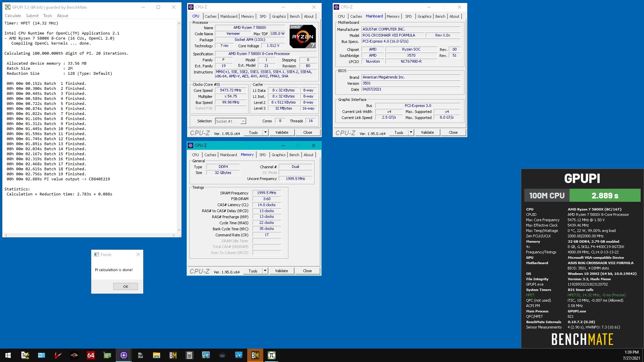Switch to the GPUPI pi taskbar icon
This screenshot has width=644, height=362.
(x=271, y=355)
